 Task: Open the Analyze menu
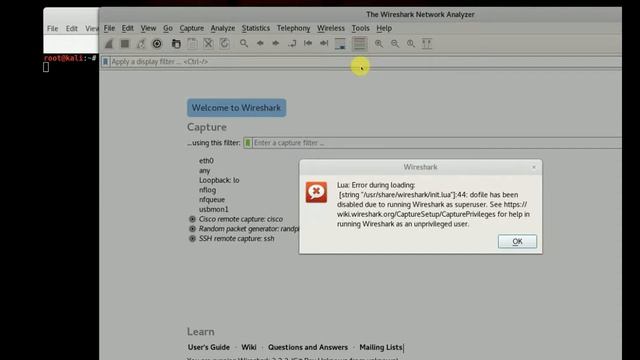(222, 28)
